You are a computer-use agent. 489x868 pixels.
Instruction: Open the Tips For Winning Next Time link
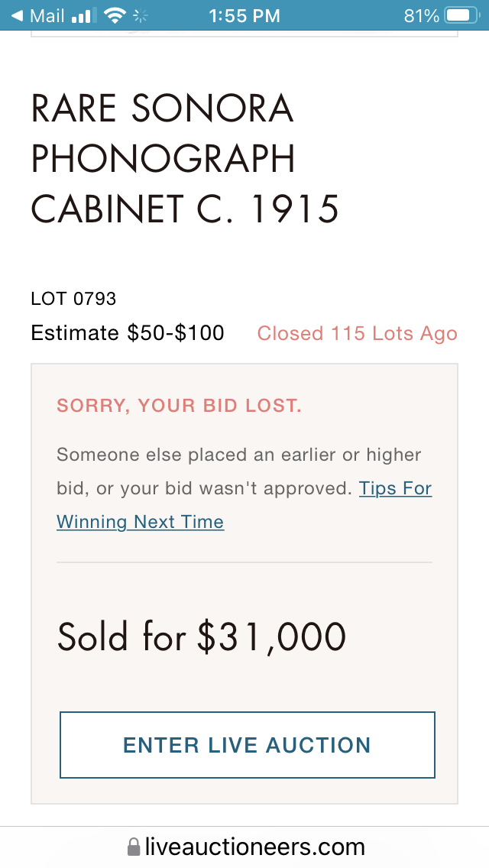pyautogui.click(x=140, y=522)
